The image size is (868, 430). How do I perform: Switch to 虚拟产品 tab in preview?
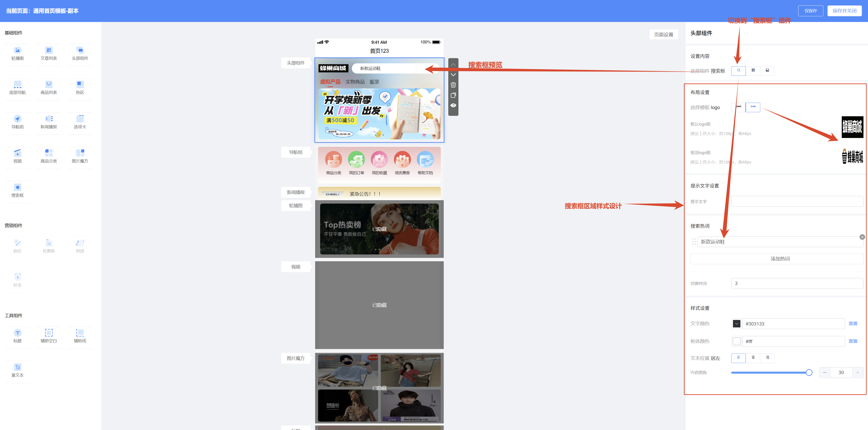click(330, 82)
